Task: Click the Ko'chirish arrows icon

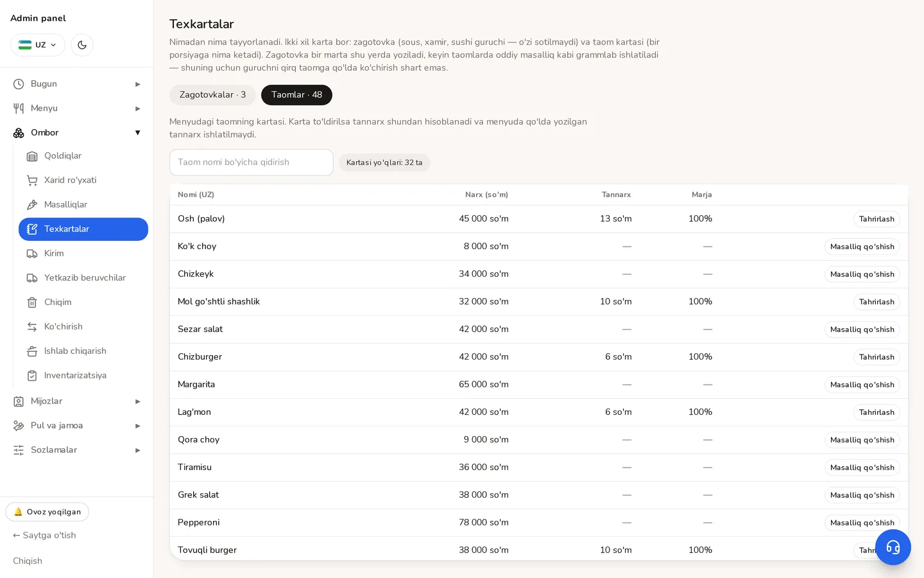Action: pyautogui.click(x=32, y=327)
